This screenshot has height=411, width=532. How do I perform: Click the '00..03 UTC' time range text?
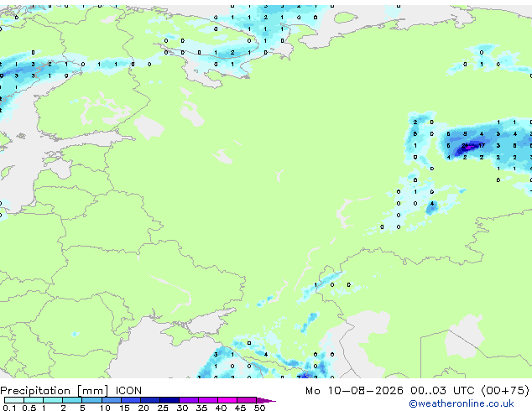coord(441,391)
